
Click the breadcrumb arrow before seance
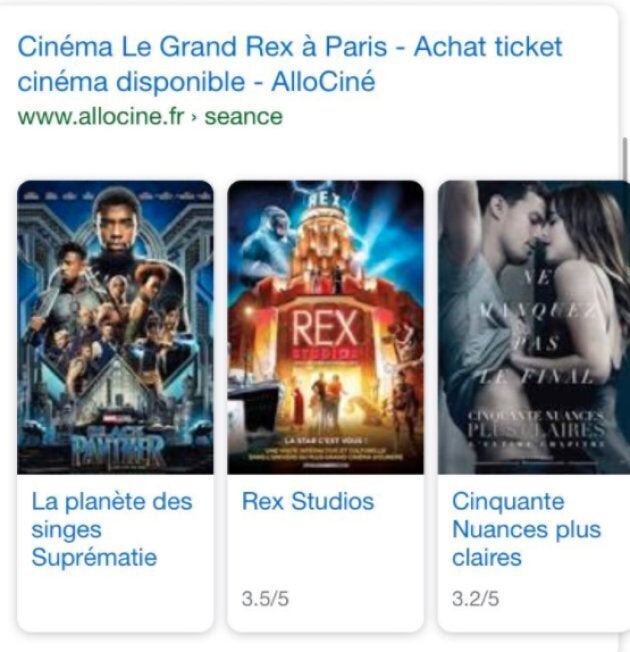click(193, 117)
